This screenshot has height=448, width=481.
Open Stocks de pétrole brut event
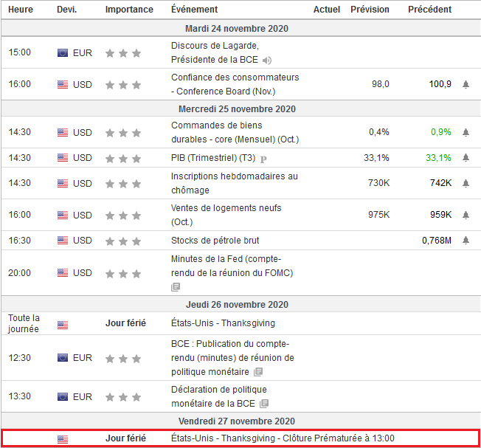click(215, 241)
